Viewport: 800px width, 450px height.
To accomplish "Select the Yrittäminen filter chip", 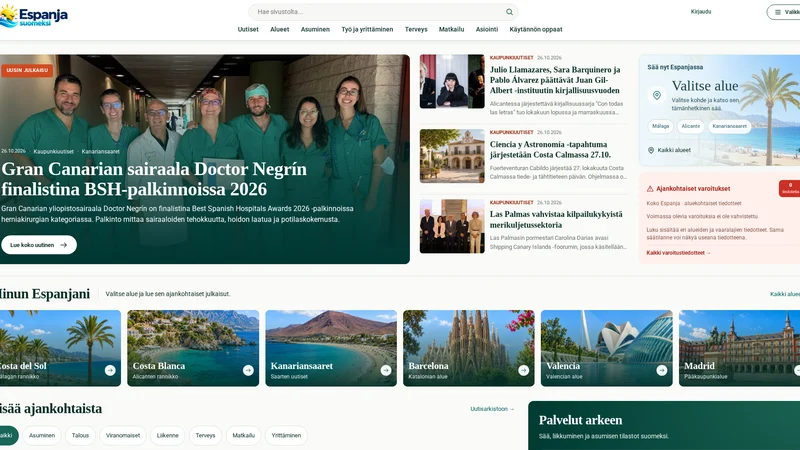I will click(x=286, y=435).
